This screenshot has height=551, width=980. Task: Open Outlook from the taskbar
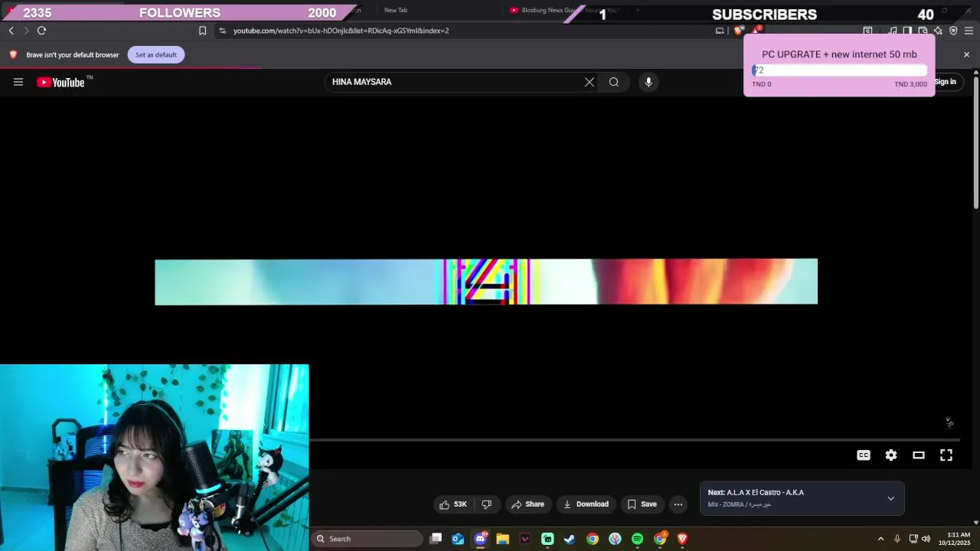coord(458,539)
